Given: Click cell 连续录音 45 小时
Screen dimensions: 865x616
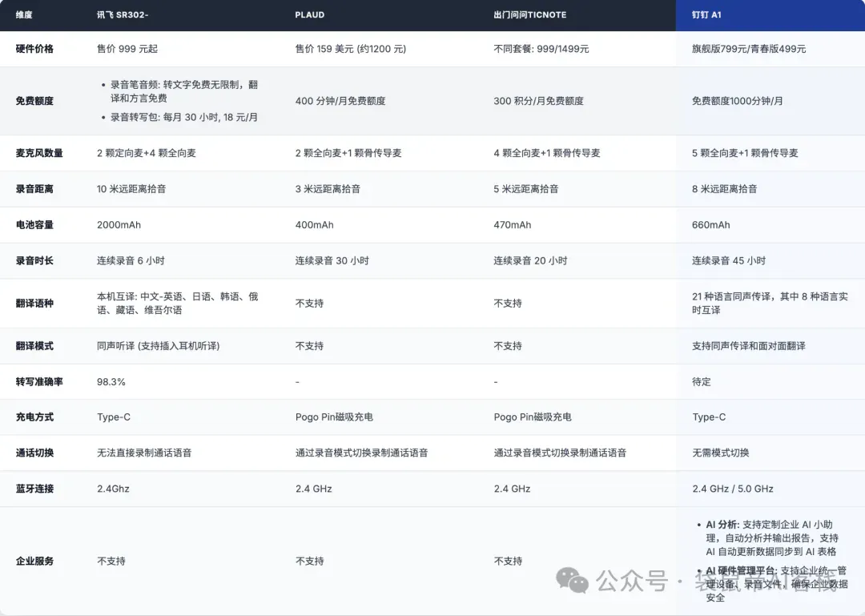Looking at the screenshot, I should tap(729, 260).
